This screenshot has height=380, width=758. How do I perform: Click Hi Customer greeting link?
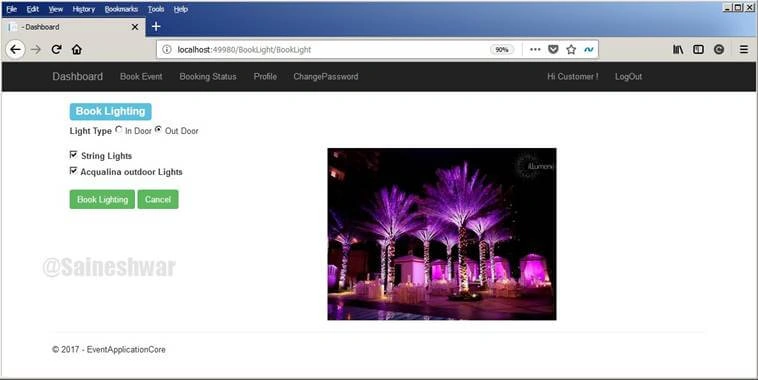pos(572,76)
